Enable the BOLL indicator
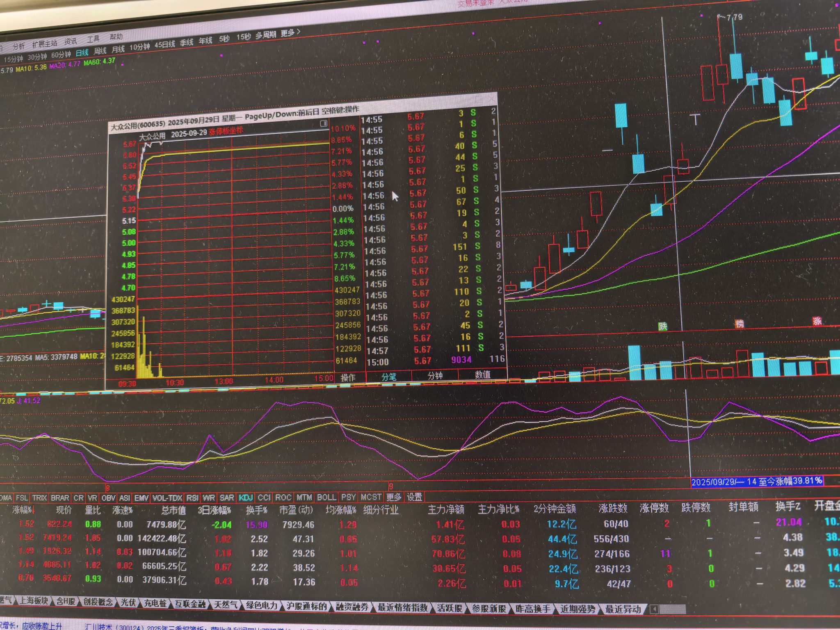 click(x=326, y=497)
